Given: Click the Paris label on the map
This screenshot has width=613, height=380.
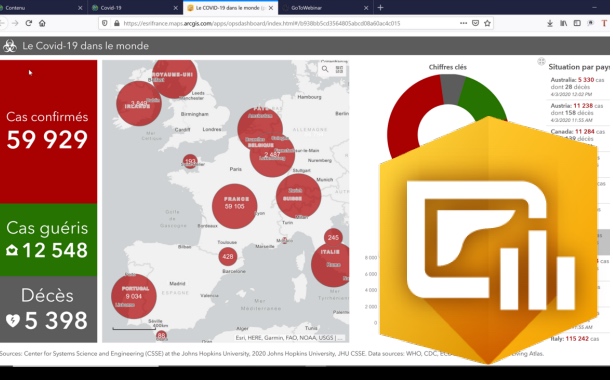Looking at the screenshot, I should coord(236,169).
